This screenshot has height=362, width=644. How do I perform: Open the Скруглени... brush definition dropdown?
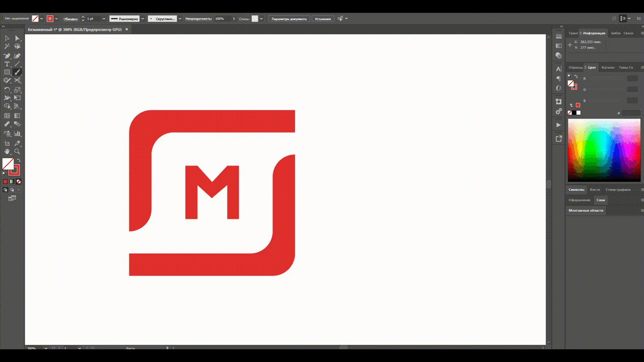[180, 18]
